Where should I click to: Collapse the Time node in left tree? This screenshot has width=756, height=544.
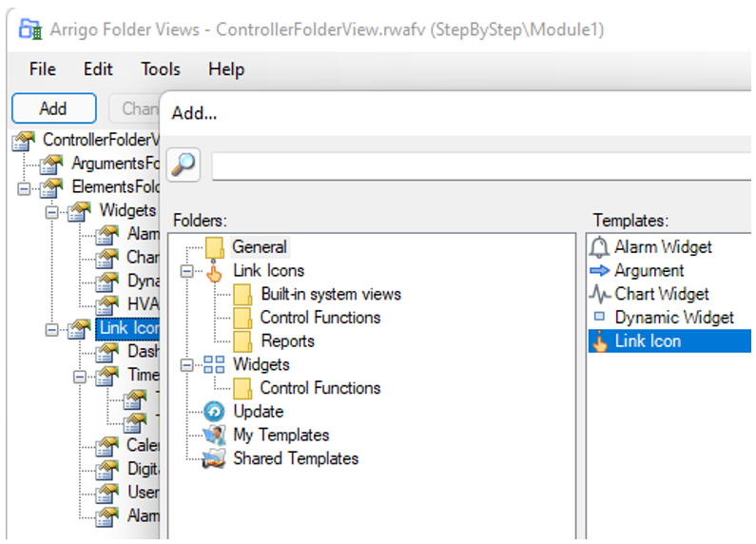(x=80, y=377)
